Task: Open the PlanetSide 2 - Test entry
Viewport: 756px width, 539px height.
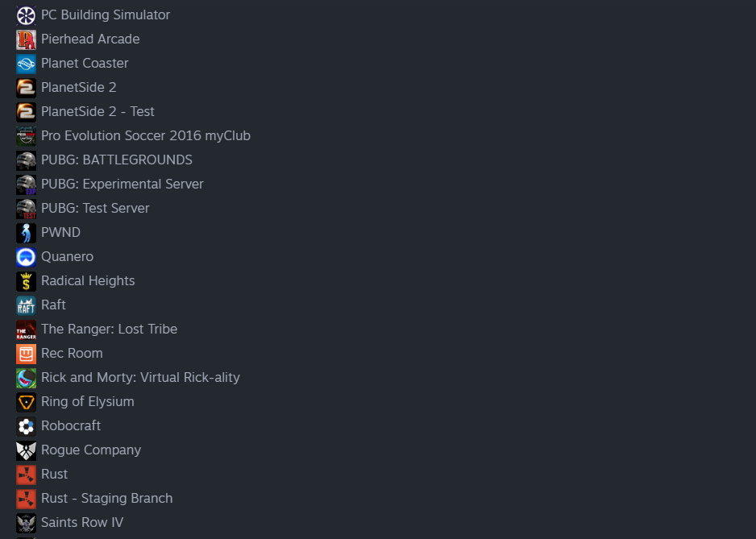Action: (98, 112)
